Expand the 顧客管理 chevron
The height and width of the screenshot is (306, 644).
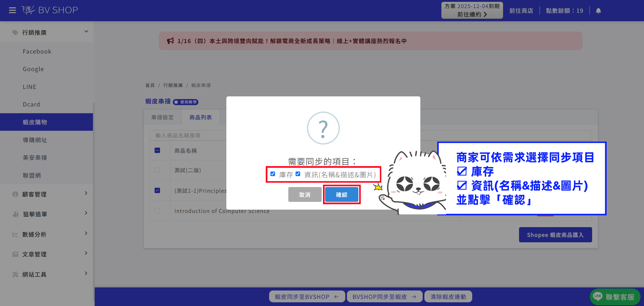(86, 193)
